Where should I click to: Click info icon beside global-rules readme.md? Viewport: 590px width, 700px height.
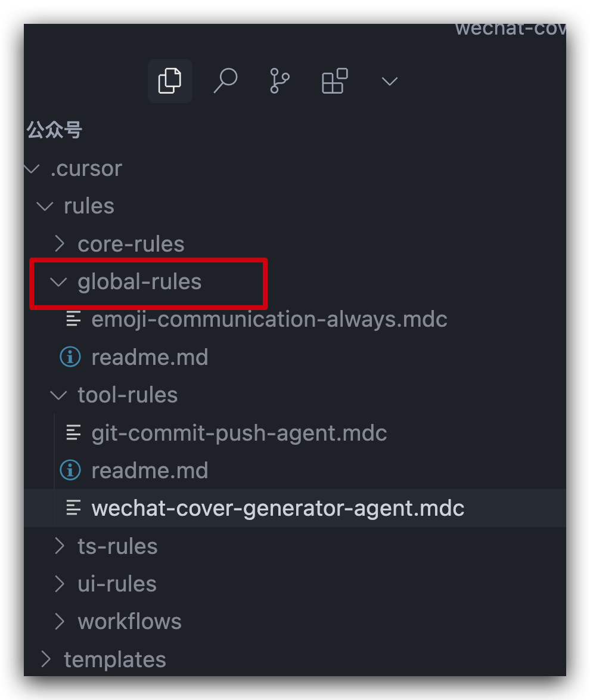(x=70, y=357)
